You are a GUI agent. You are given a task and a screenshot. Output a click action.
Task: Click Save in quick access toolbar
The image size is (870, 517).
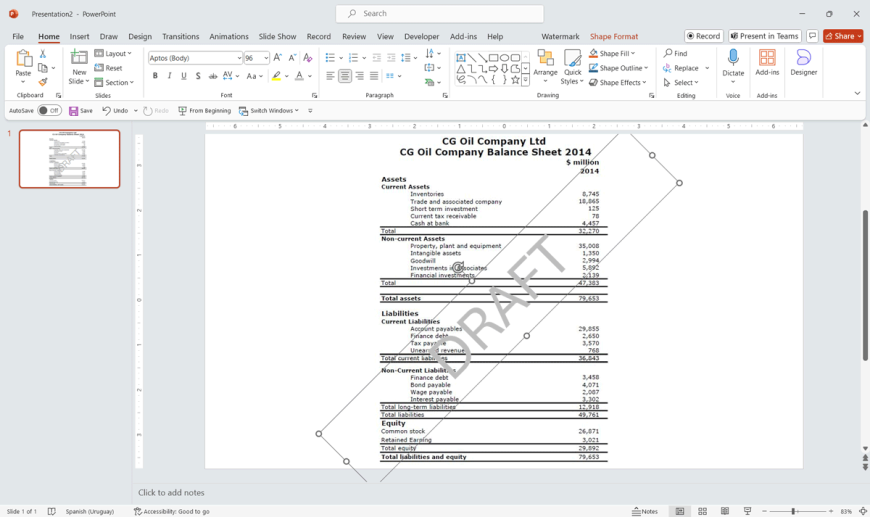(81, 110)
